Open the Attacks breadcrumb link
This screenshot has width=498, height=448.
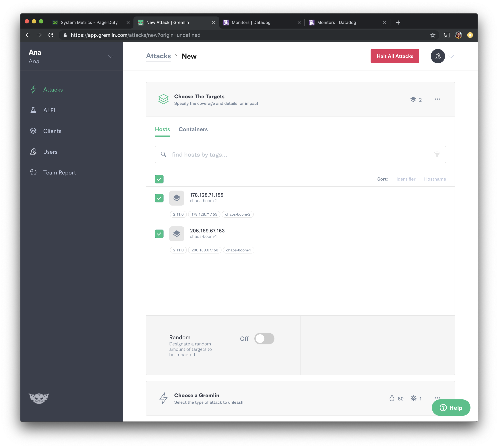[158, 56]
